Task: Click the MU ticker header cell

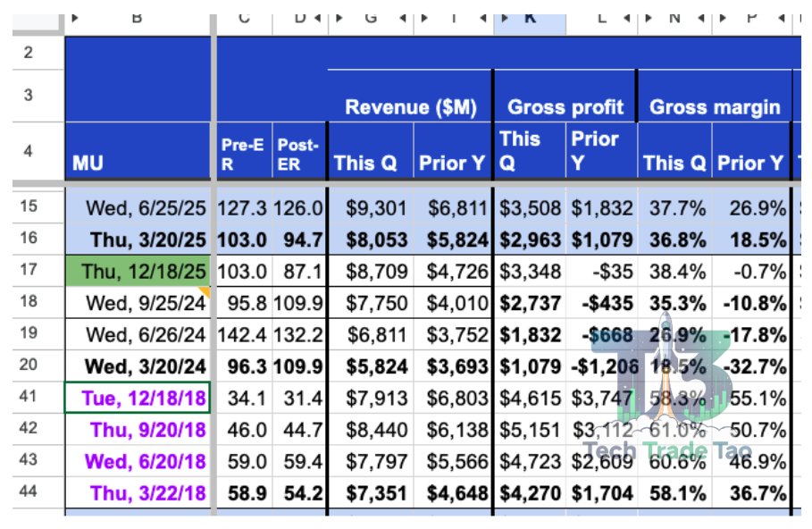Action: coord(138,151)
